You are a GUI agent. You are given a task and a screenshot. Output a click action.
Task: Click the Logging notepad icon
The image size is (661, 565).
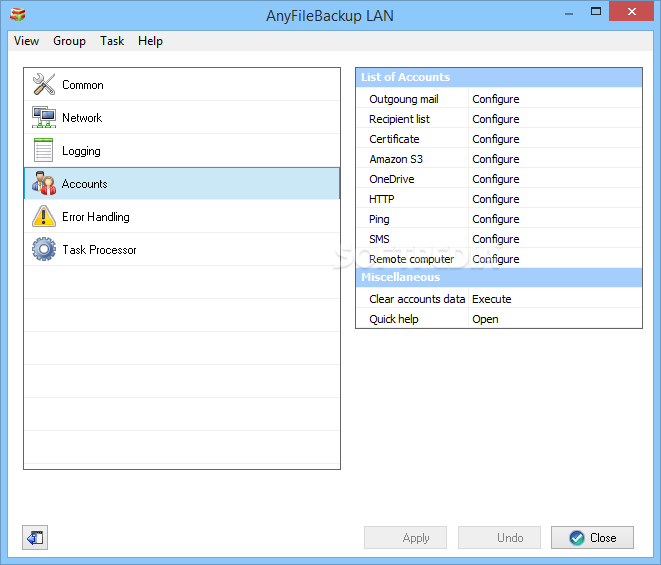pos(43,150)
